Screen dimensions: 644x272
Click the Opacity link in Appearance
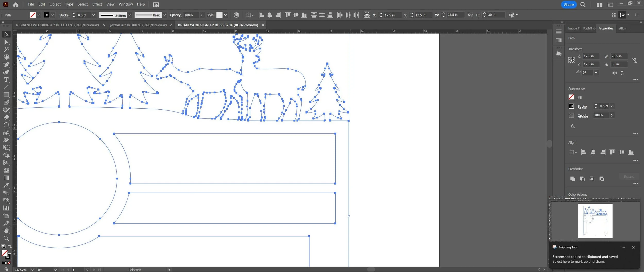[x=583, y=116]
